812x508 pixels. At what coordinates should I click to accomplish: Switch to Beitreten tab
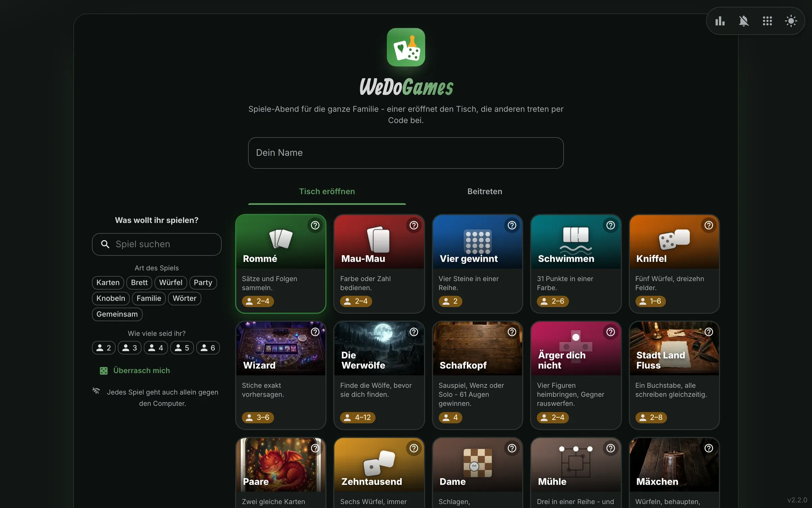(484, 192)
